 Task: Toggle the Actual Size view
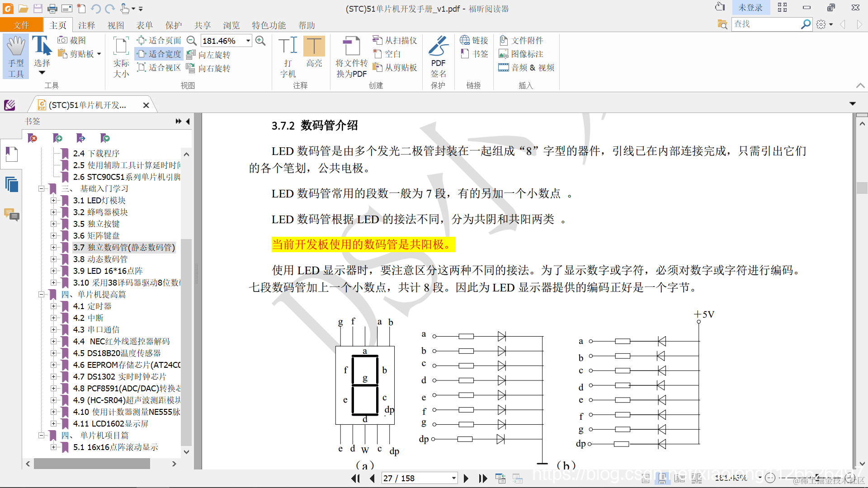(x=121, y=56)
